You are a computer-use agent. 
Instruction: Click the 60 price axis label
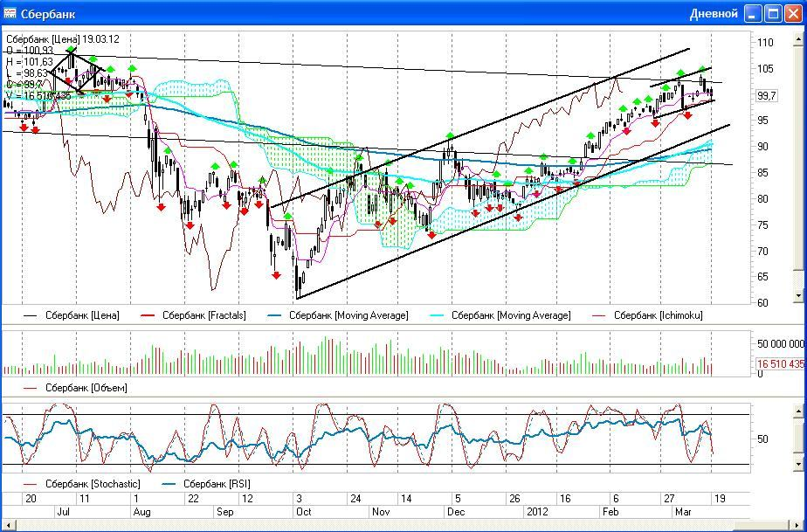tap(762, 302)
